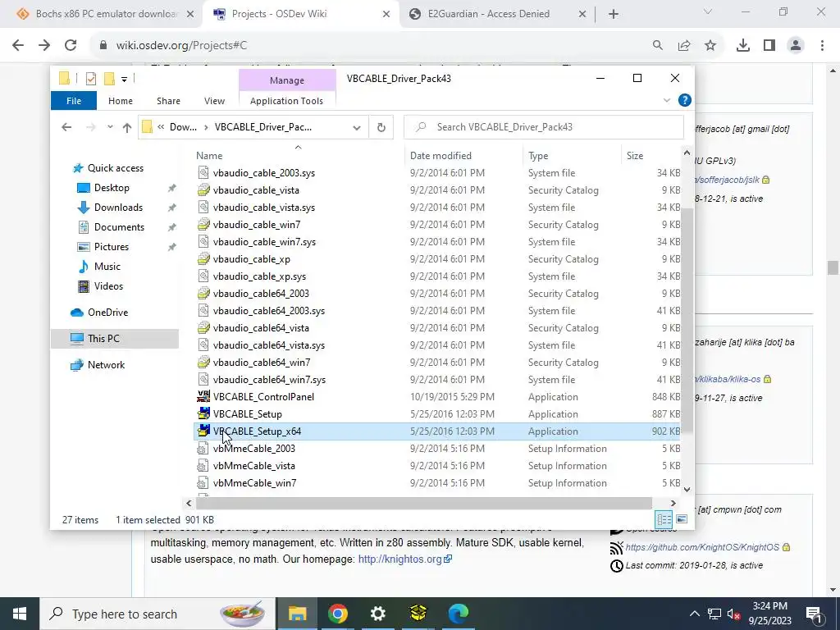Select the VBCABLE_Setup_x64 file icon

coord(203,431)
